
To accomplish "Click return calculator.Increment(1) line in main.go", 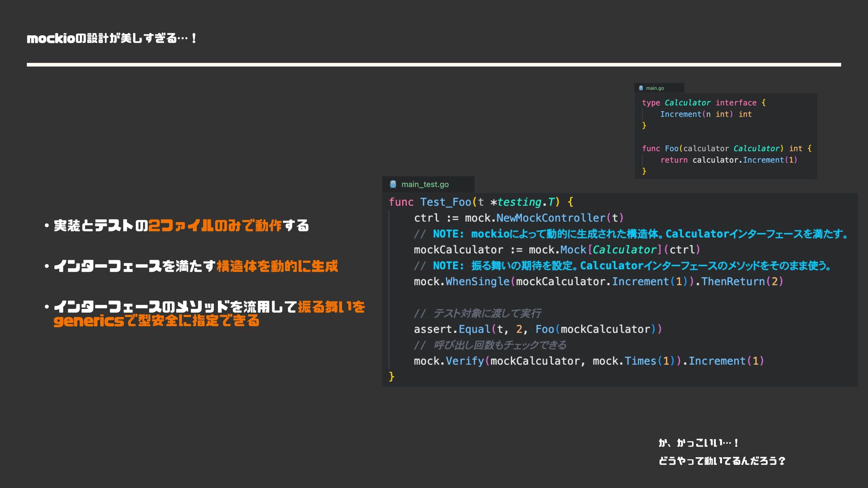I will click(x=728, y=160).
